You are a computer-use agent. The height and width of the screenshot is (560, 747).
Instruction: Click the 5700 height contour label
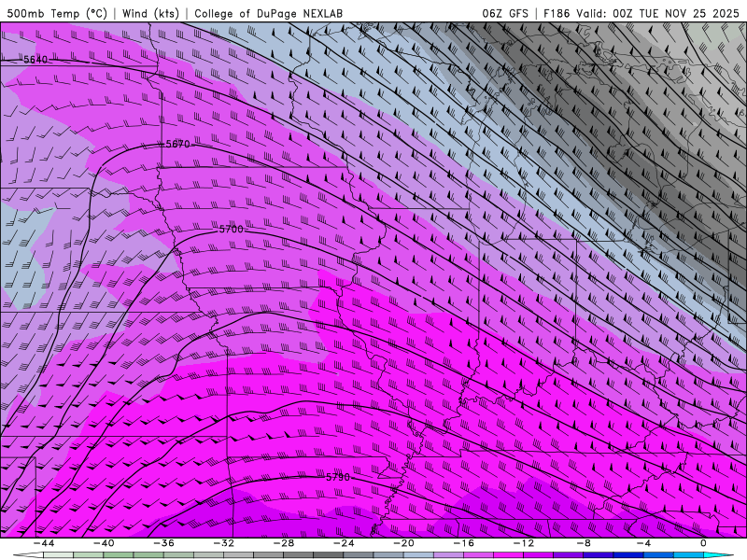(231, 229)
